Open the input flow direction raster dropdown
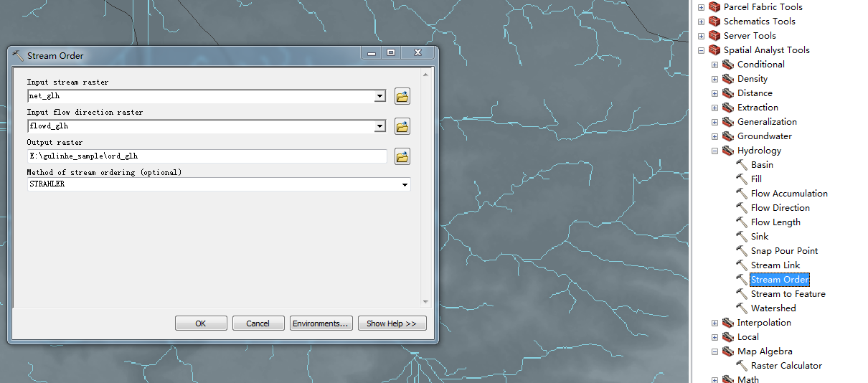 point(380,126)
